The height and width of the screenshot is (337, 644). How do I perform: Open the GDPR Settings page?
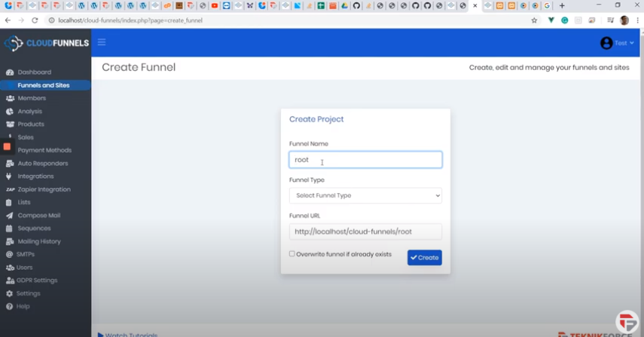coord(37,280)
